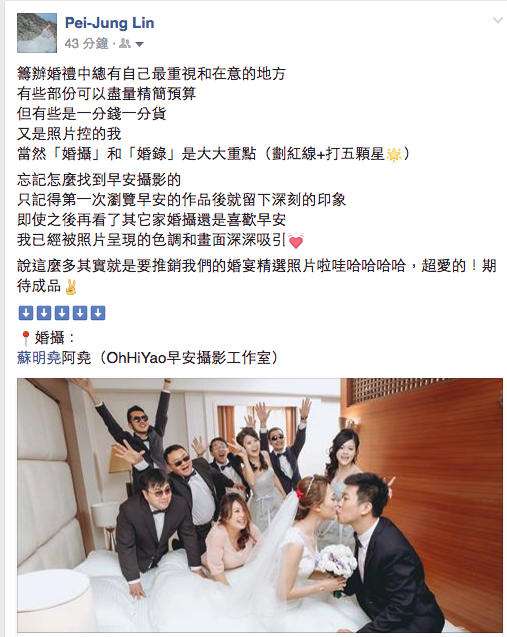The image size is (507, 637).
Task: Open the tagged 蘇明堯 profile link
Action: (39, 358)
